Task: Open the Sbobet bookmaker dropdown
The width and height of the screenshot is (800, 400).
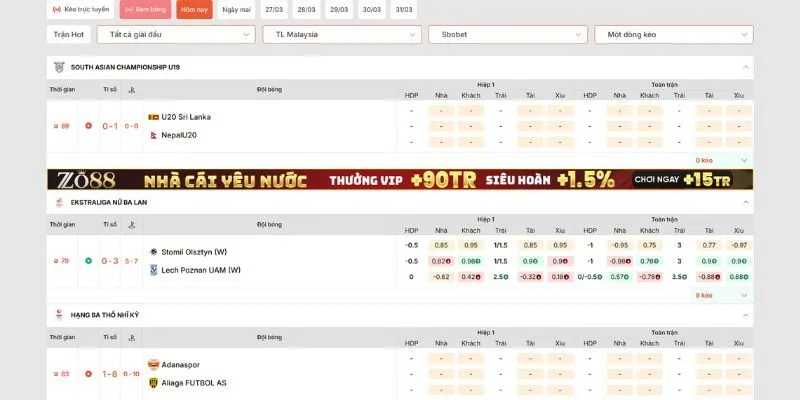Action: (x=507, y=34)
